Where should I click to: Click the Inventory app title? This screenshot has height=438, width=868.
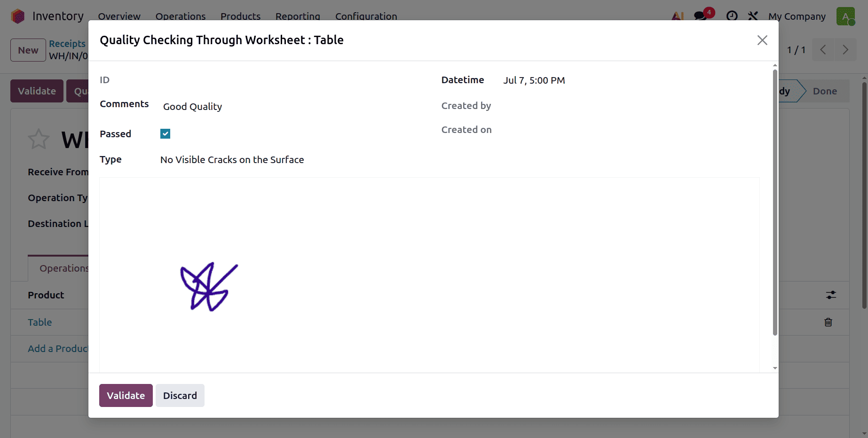(x=58, y=16)
